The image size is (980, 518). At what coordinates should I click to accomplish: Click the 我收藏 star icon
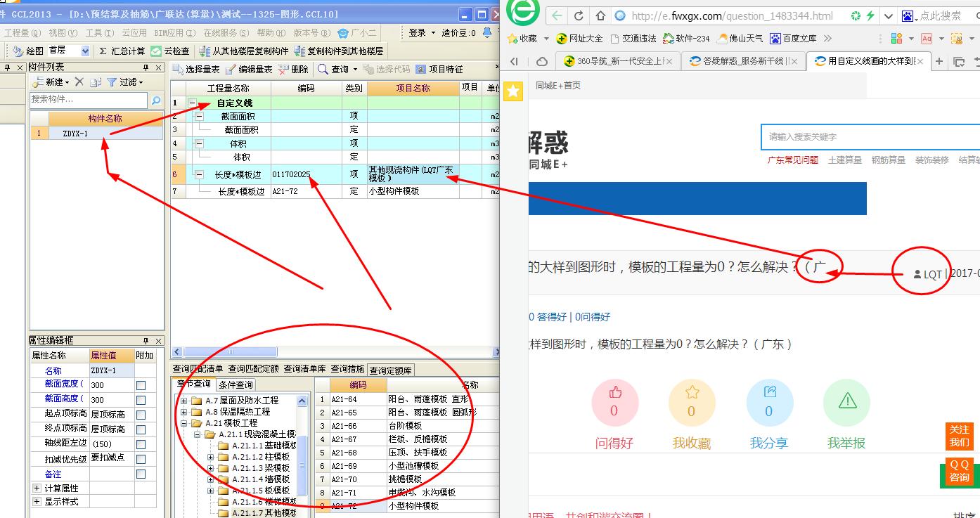click(x=692, y=403)
